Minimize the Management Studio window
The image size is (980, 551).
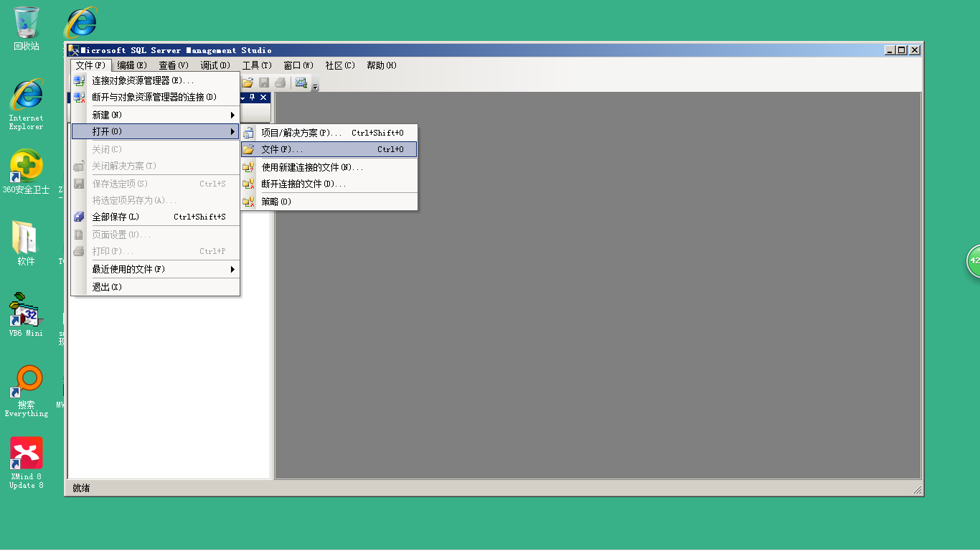point(890,50)
